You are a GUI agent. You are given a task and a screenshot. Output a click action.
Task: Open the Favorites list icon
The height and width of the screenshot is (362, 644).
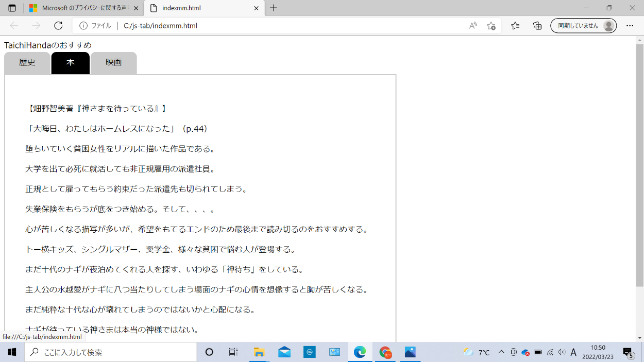click(515, 26)
